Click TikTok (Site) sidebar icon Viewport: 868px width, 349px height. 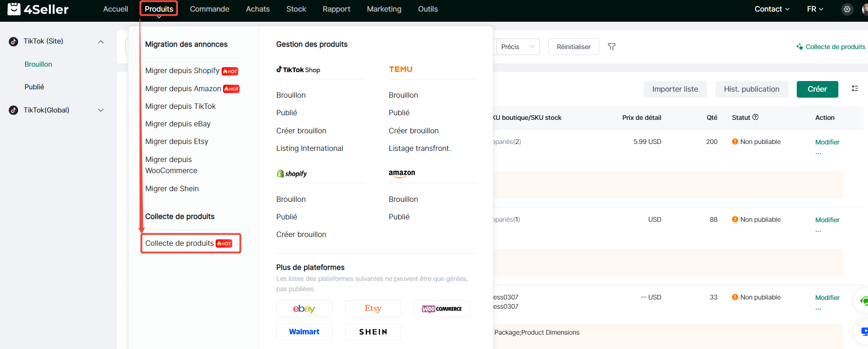click(13, 42)
